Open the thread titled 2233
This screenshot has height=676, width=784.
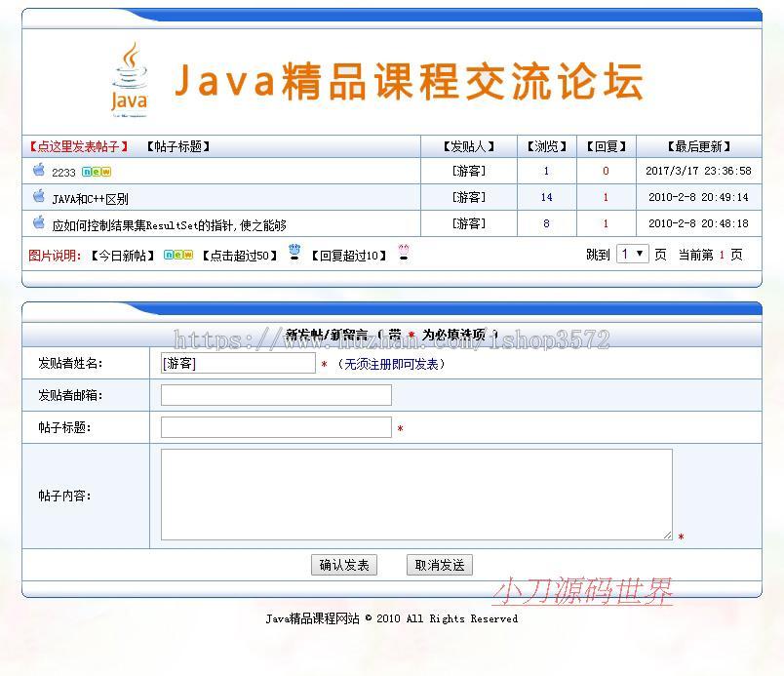click(63, 172)
